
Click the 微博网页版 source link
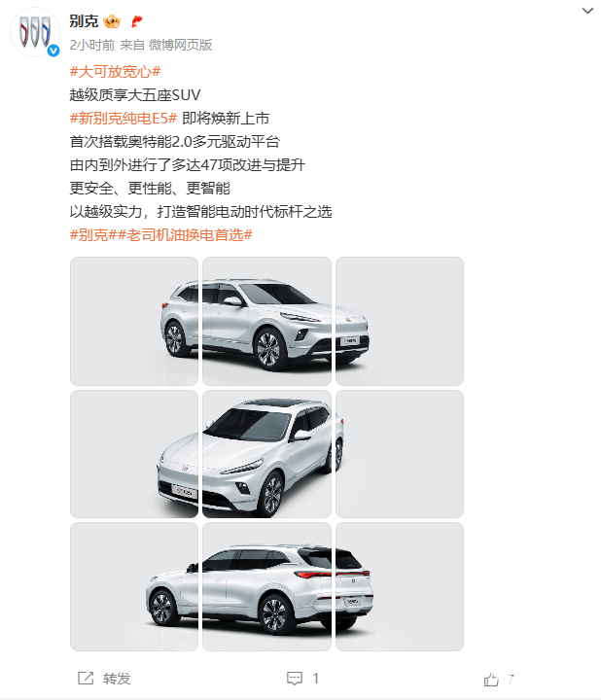pyautogui.click(x=180, y=45)
